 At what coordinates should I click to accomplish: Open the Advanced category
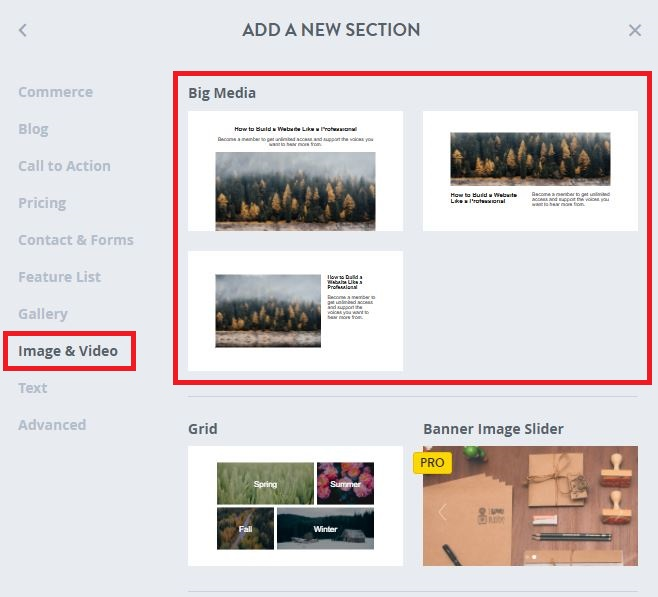coord(52,425)
